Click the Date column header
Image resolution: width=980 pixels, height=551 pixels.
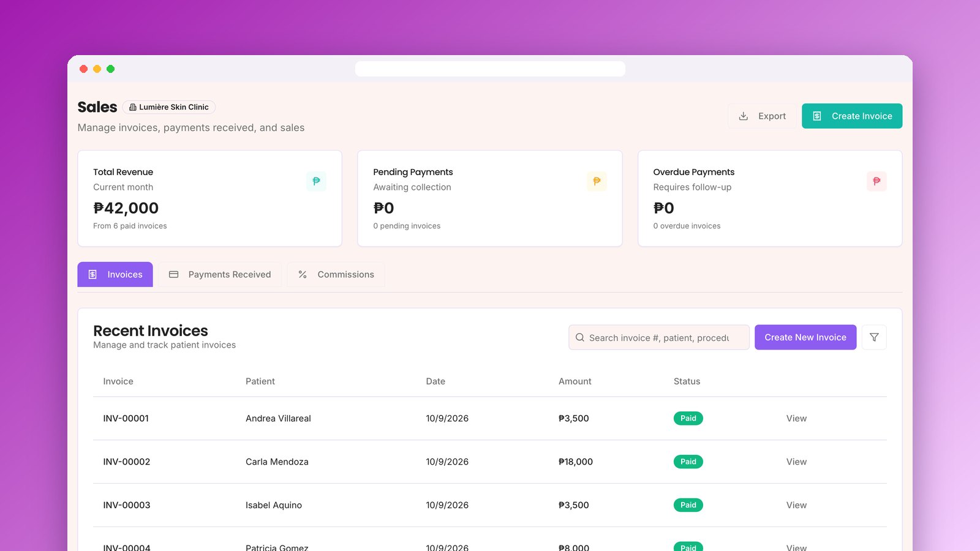click(435, 381)
